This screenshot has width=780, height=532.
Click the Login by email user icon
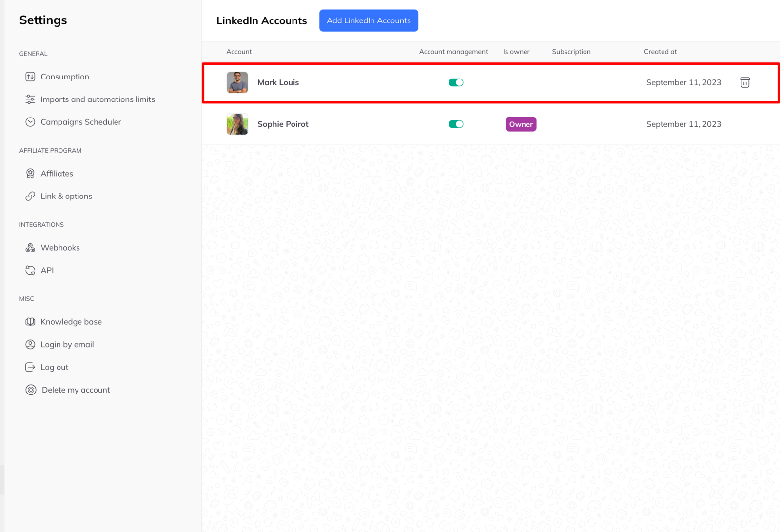click(x=30, y=345)
